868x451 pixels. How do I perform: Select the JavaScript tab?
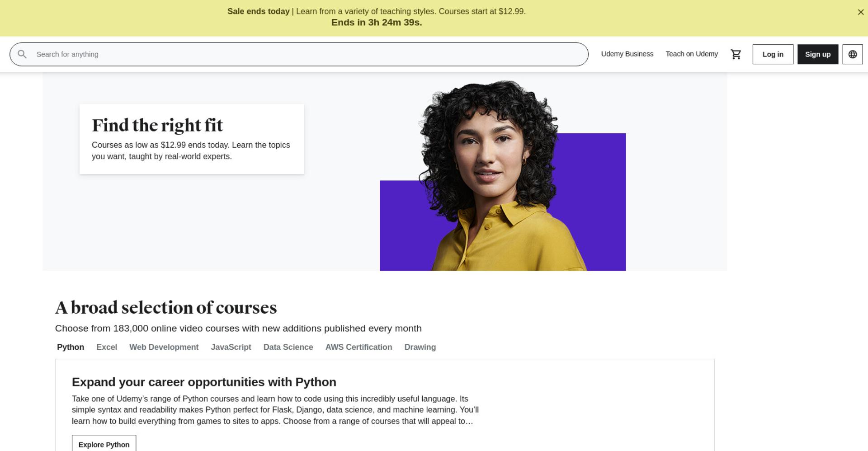pos(231,347)
